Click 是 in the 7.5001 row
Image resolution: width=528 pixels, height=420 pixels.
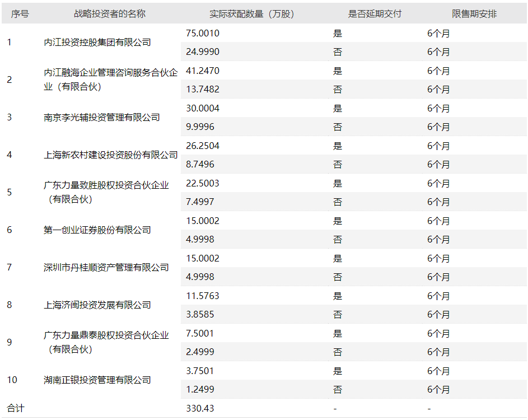(x=338, y=333)
